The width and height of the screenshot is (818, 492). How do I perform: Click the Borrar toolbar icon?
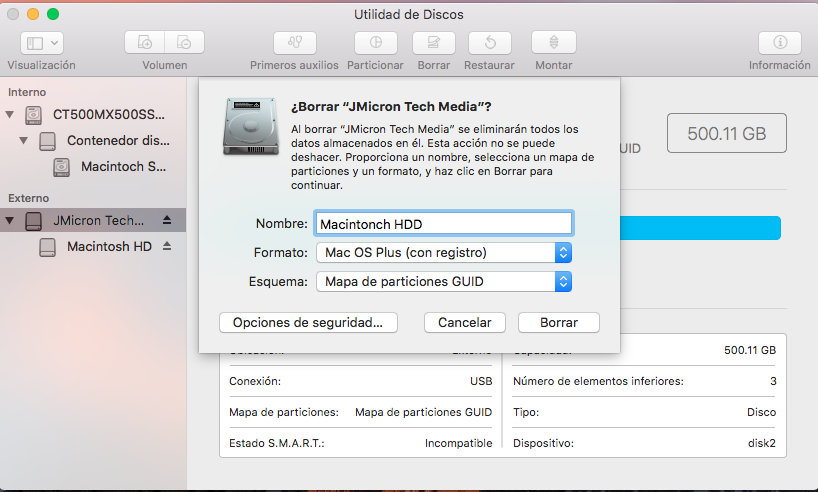tap(434, 43)
